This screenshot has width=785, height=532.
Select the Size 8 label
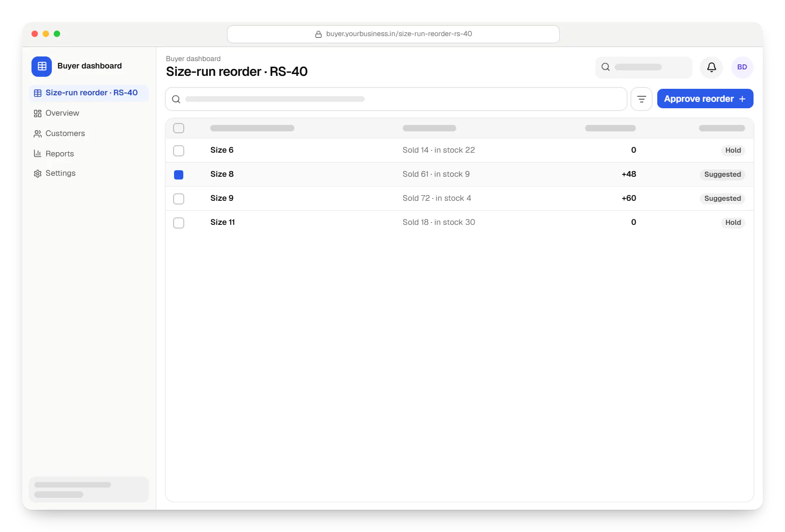[222, 174]
